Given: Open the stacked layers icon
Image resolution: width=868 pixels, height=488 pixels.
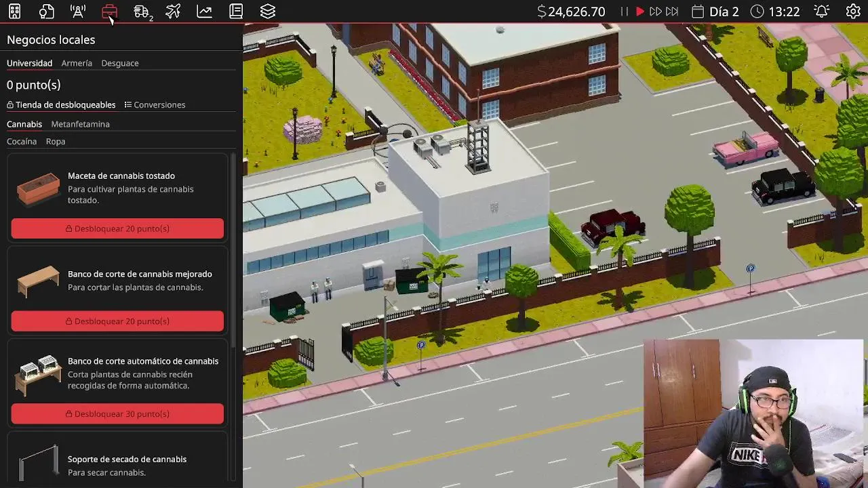Looking at the screenshot, I should tap(268, 12).
